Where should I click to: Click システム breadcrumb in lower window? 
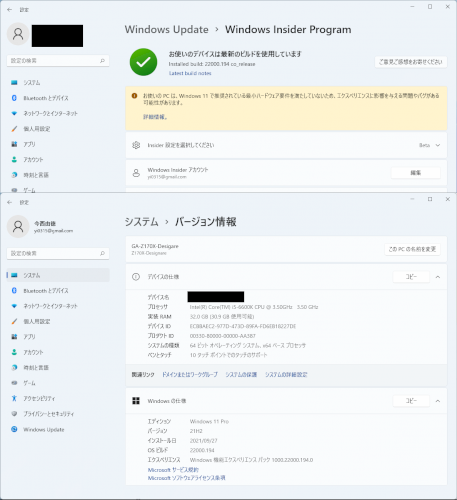(142, 222)
